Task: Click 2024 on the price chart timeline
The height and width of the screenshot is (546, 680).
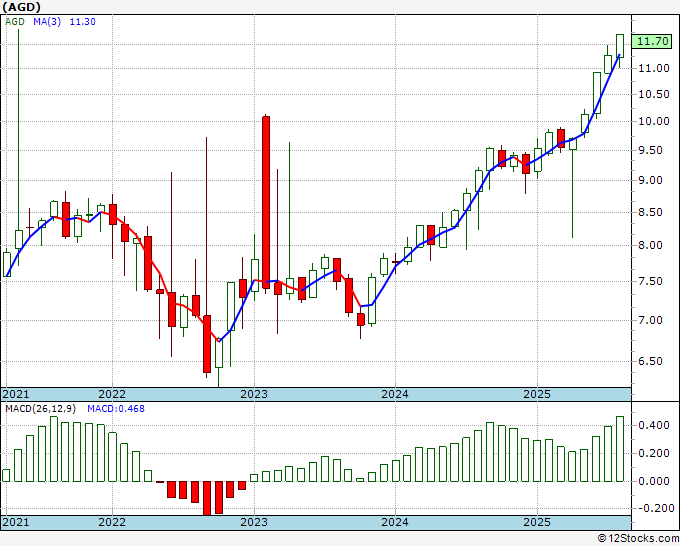Action: 395,394
